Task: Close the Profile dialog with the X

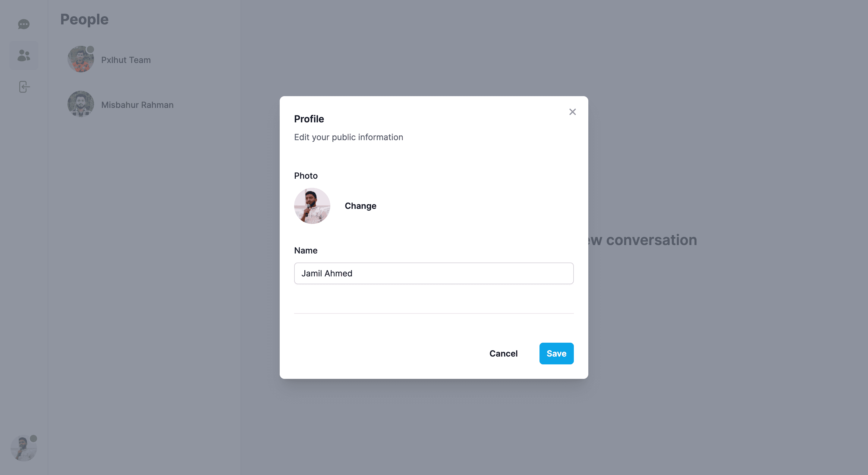Action: [573, 112]
